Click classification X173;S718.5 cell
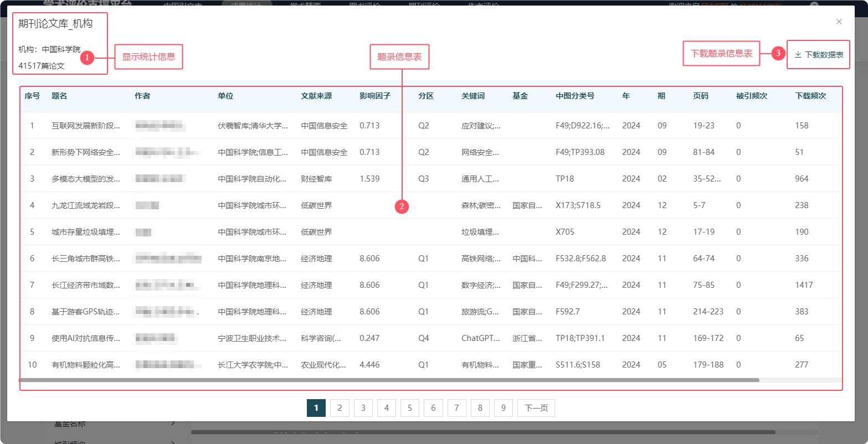 (578, 205)
